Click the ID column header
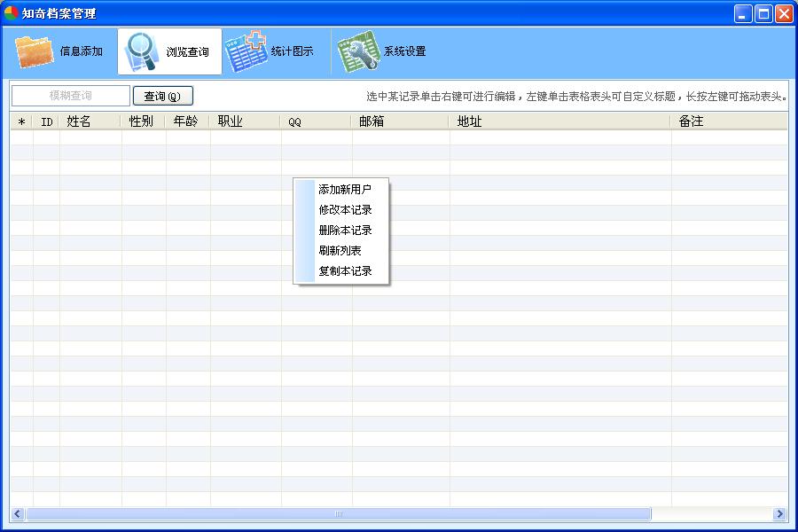The width and height of the screenshot is (798, 532). pyautogui.click(x=46, y=121)
